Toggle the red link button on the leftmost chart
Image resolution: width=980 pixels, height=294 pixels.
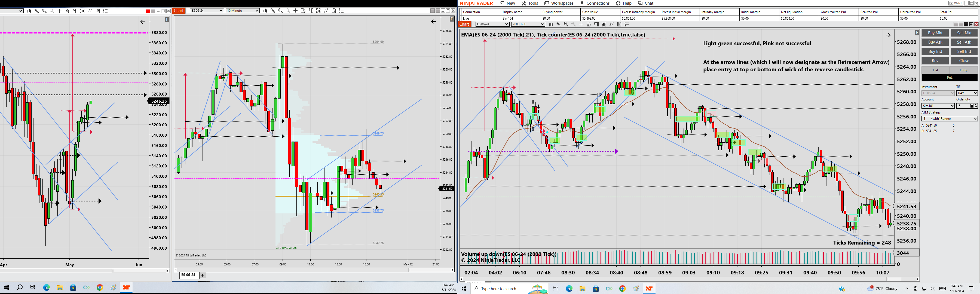(148, 11)
